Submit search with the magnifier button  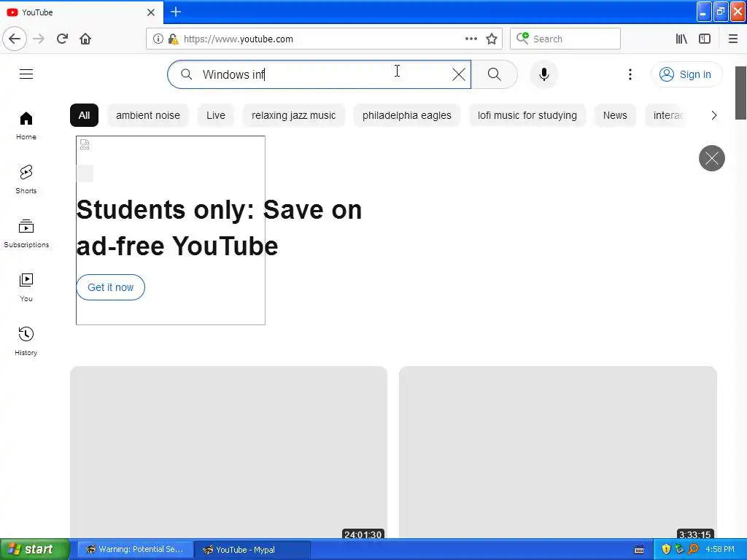(x=495, y=74)
